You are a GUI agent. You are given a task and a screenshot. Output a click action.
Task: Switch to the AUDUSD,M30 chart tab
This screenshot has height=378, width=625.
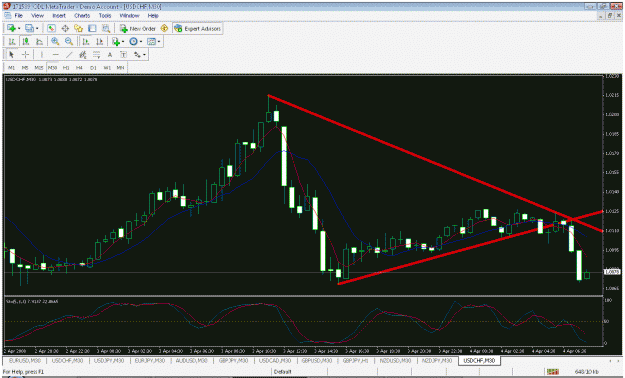(x=192, y=360)
